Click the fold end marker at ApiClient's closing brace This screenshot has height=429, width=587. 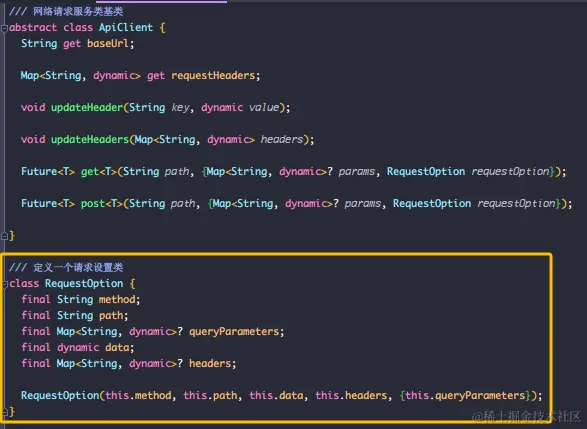coord(4,236)
